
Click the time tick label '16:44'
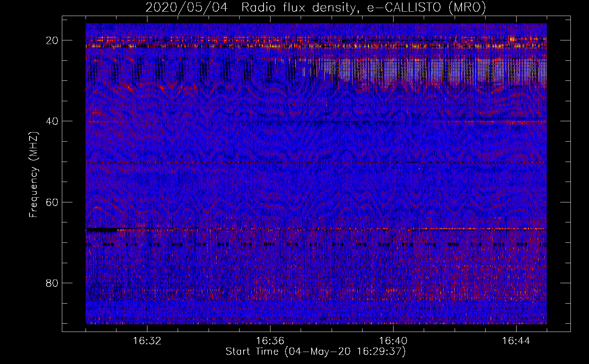point(516,341)
